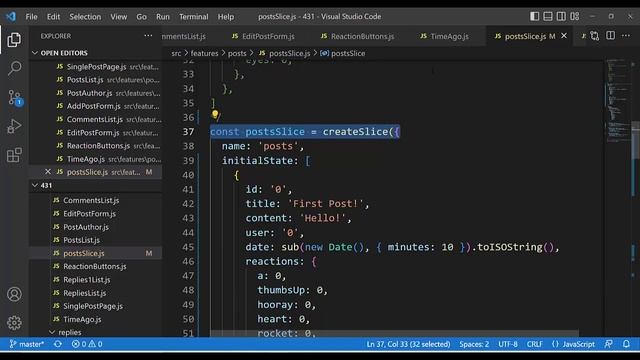Click the vertical editor scrollbar
This screenshot has width=640, height=360.
636,141
